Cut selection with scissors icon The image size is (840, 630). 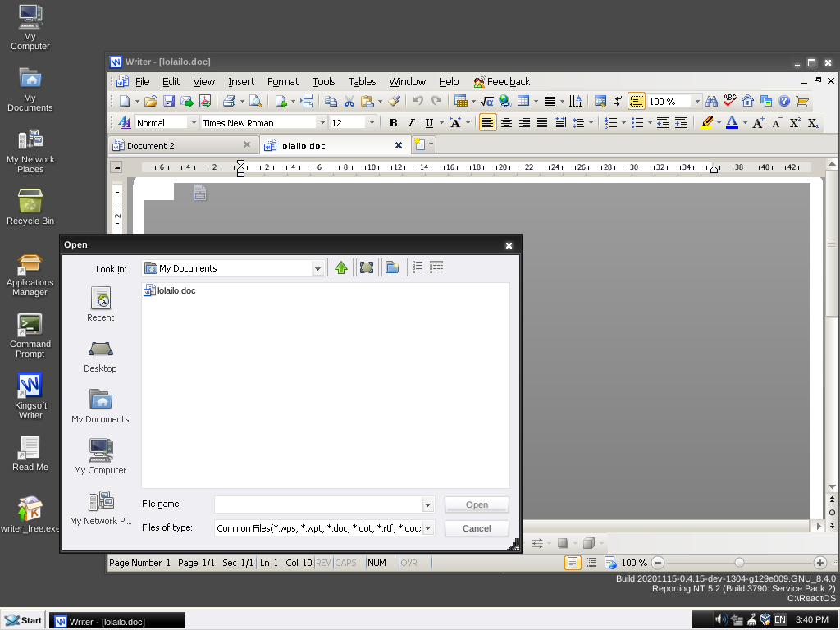(349, 101)
